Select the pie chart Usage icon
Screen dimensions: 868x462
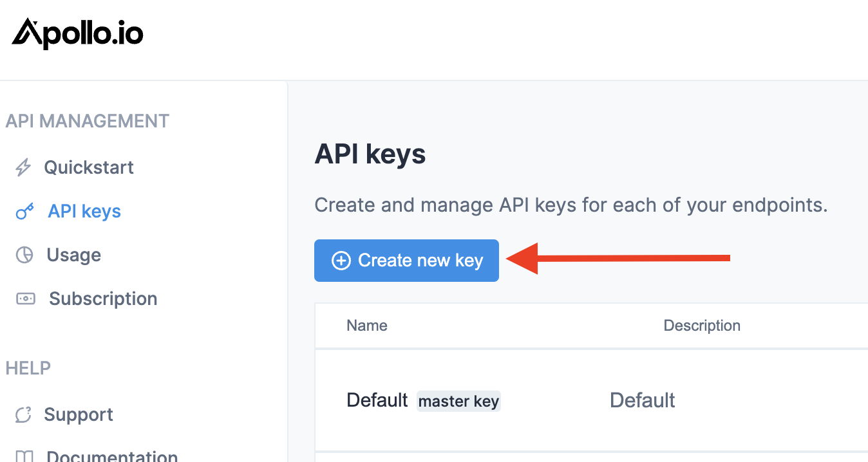(24, 254)
